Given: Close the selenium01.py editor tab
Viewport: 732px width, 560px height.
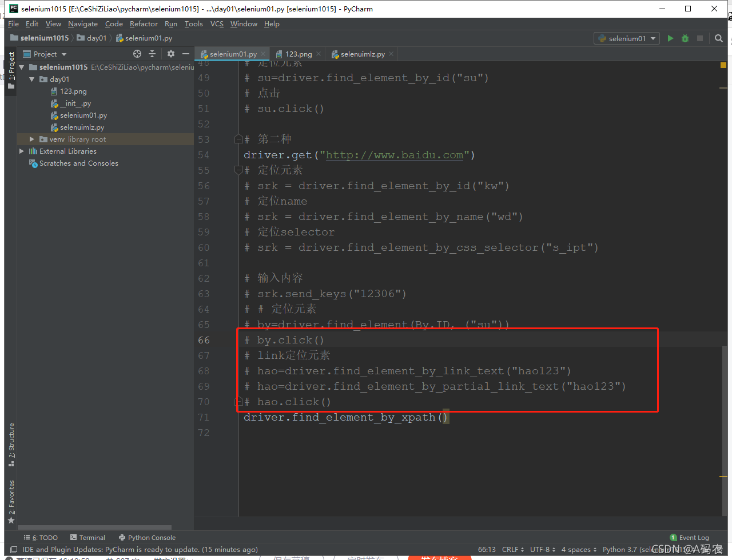Looking at the screenshot, I should click(263, 54).
